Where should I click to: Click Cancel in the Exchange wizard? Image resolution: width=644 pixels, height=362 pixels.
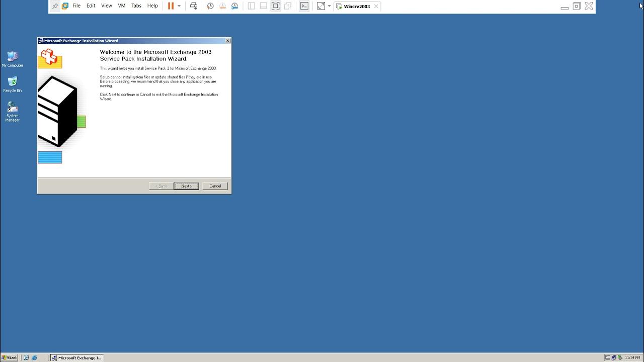coord(215,186)
